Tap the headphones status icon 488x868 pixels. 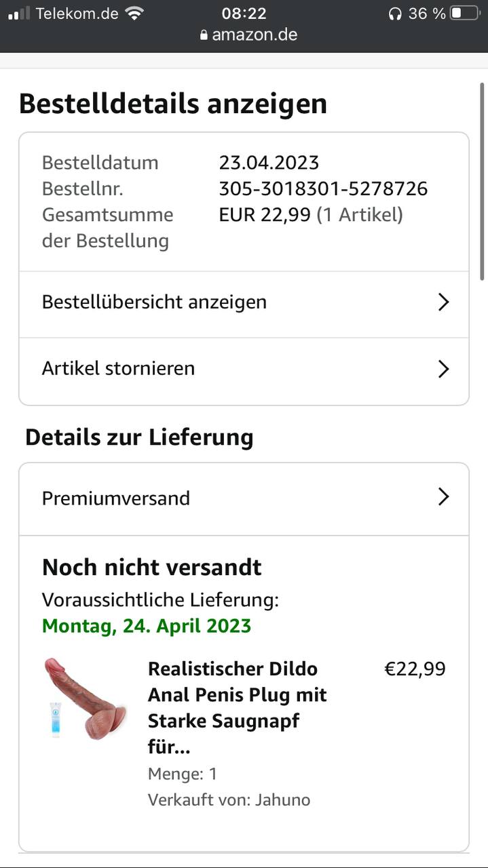395,14
